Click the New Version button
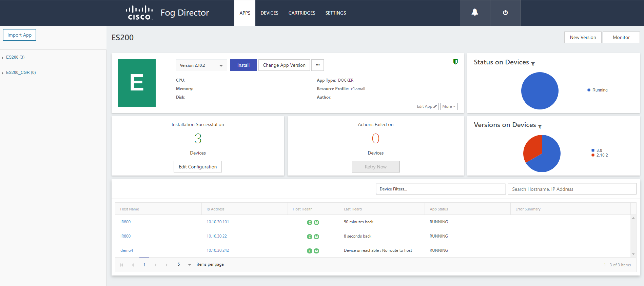The width and height of the screenshot is (644, 286). (583, 37)
